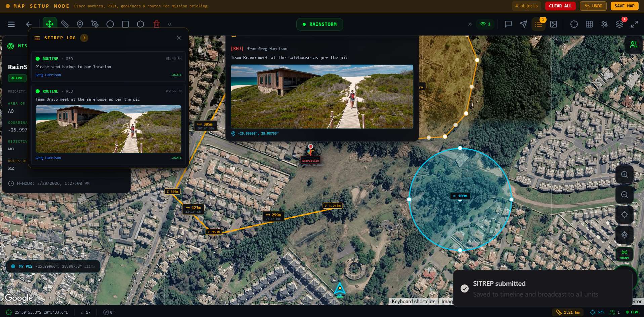Click the locate-me target button
This screenshot has height=317, width=644.
pos(624,235)
